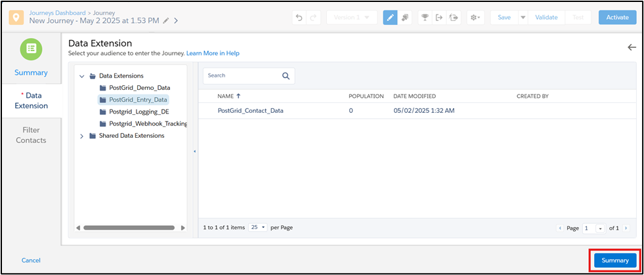Click the redo arrow icon
This screenshot has width=644, height=275.
(x=313, y=18)
